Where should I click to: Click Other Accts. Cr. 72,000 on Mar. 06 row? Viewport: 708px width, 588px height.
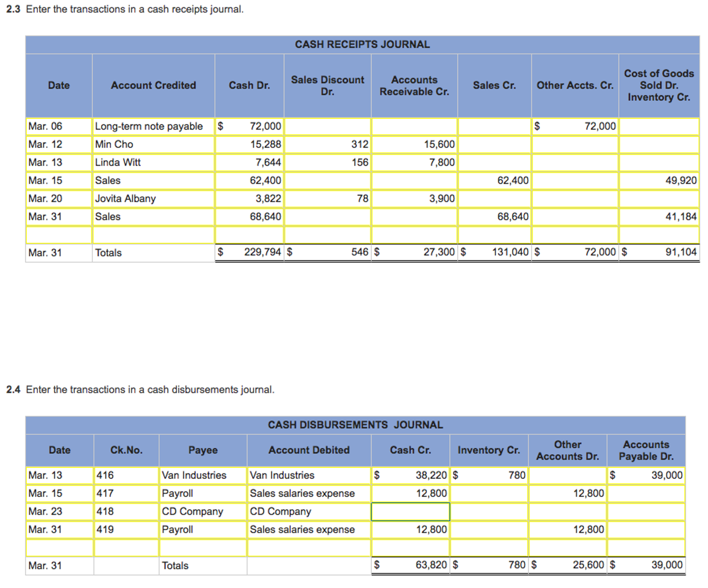[575, 126]
